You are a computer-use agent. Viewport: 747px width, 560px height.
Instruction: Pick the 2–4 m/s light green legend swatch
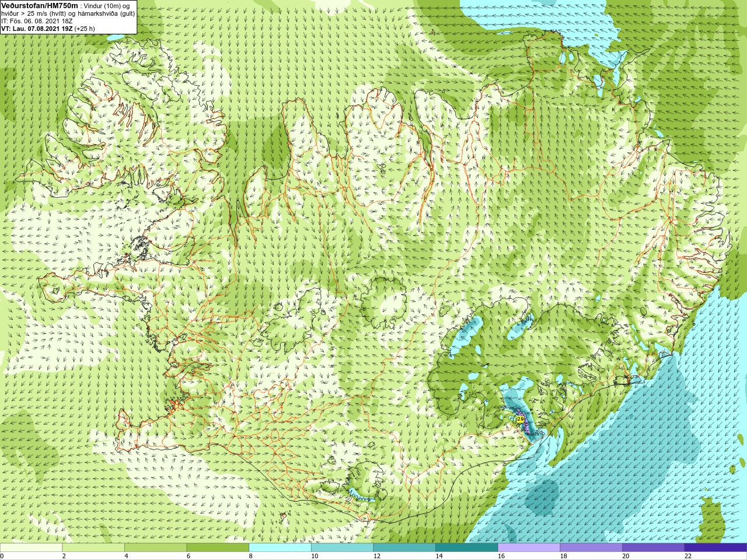pyautogui.click(x=93, y=547)
